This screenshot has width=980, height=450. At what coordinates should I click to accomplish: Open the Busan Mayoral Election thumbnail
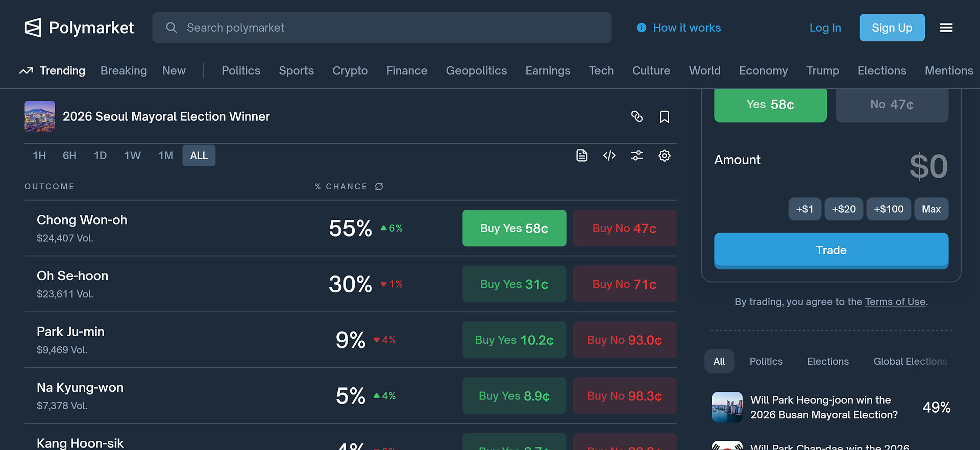(x=727, y=407)
